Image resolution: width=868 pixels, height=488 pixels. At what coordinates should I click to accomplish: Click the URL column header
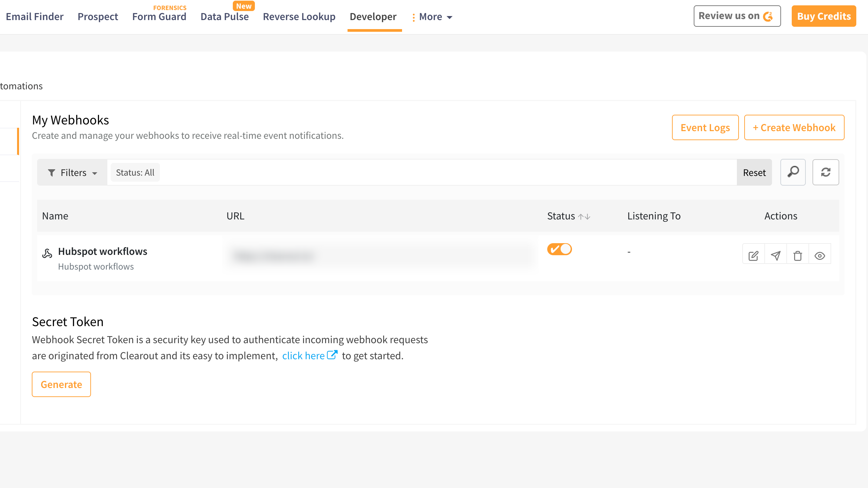tap(235, 216)
